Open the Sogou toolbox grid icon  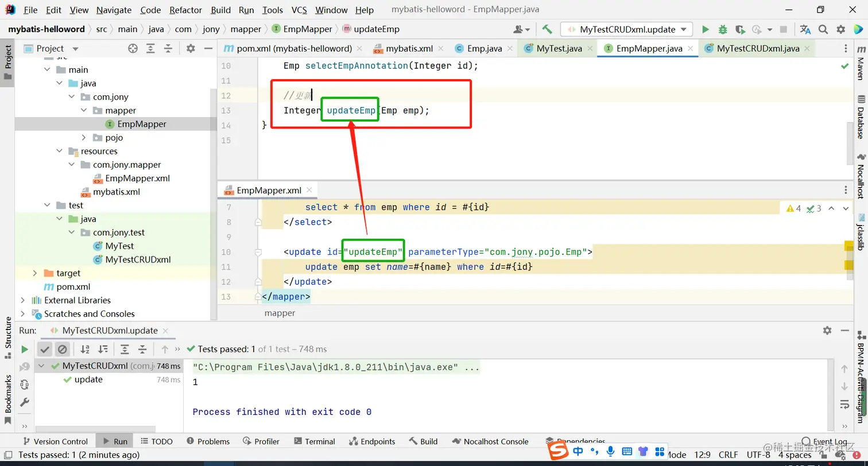pyautogui.click(x=660, y=452)
